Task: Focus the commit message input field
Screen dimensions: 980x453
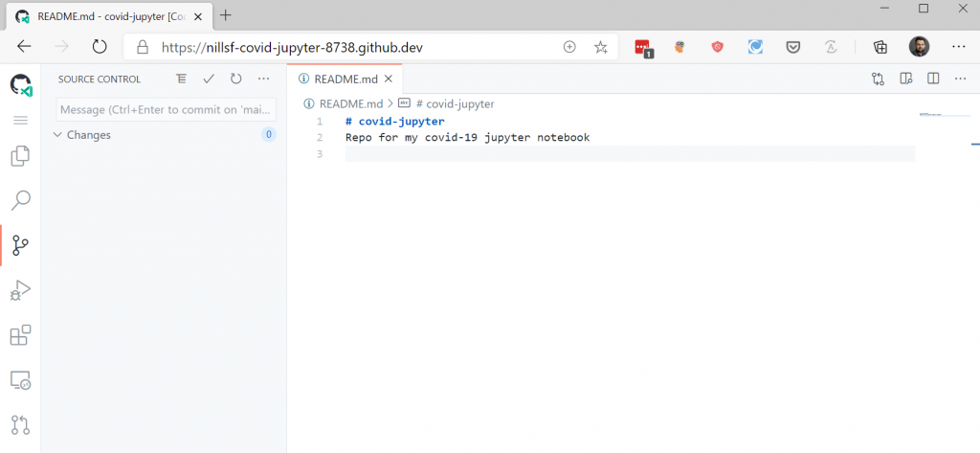Action: coord(166,109)
